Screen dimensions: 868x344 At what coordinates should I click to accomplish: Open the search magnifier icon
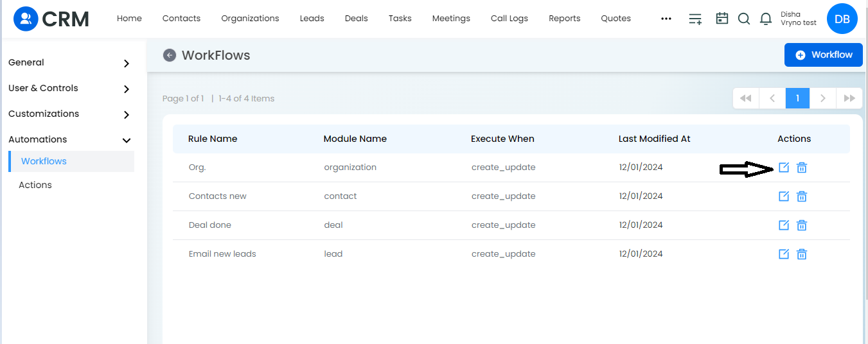pos(744,19)
